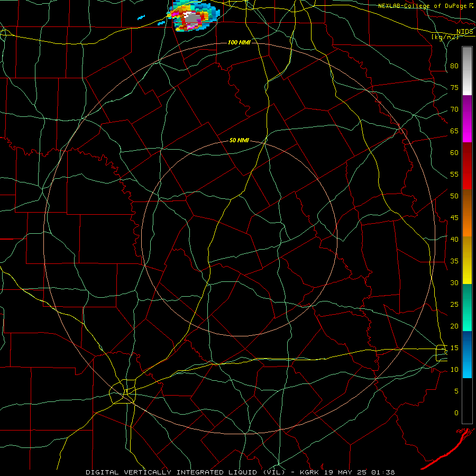The height and width of the screenshot is (476, 476).
Task: Click the 80 value on the legend
Action: click(454, 66)
